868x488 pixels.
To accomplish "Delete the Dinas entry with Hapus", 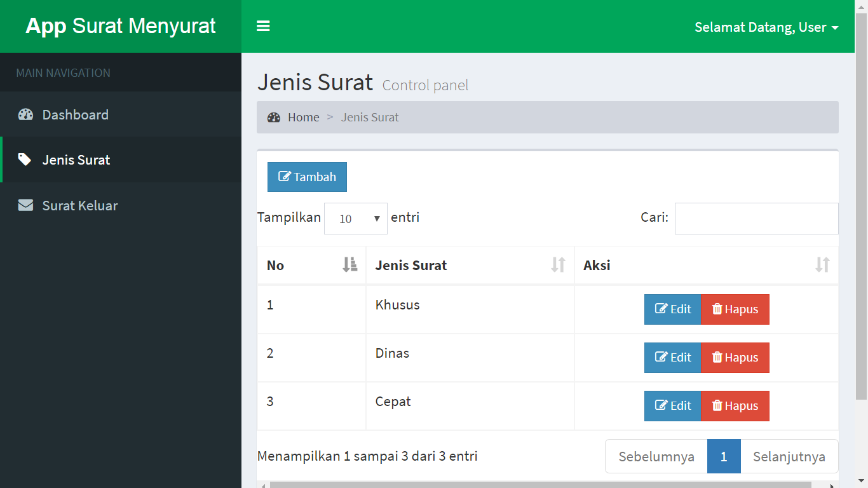I will 735,358.
